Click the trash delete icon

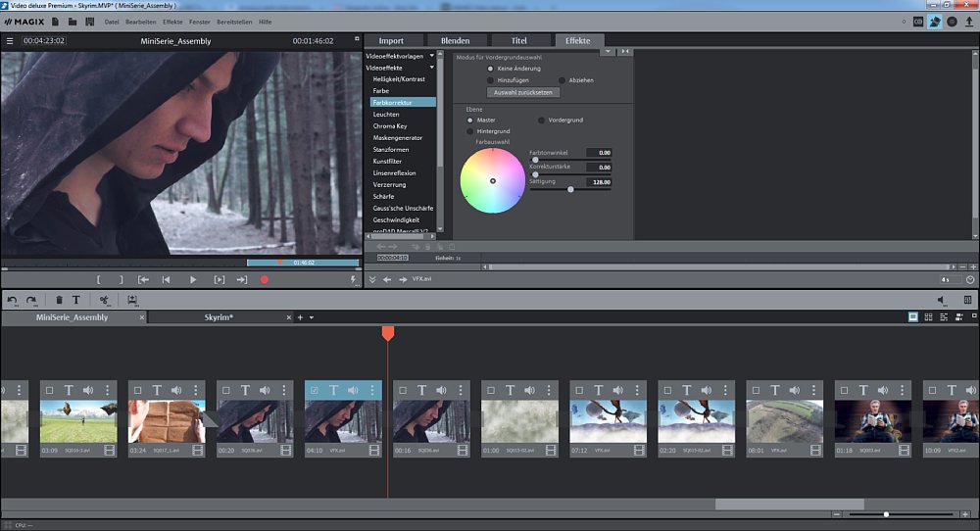[59, 300]
